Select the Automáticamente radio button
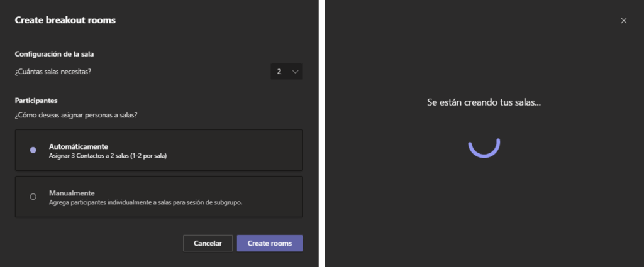644x267 pixels. click(33, 150)
